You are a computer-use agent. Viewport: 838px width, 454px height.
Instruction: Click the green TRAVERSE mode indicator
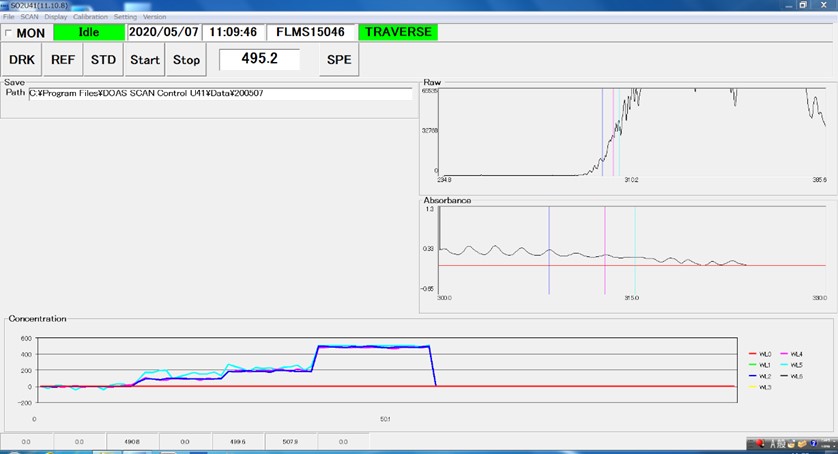coord(398,32)
